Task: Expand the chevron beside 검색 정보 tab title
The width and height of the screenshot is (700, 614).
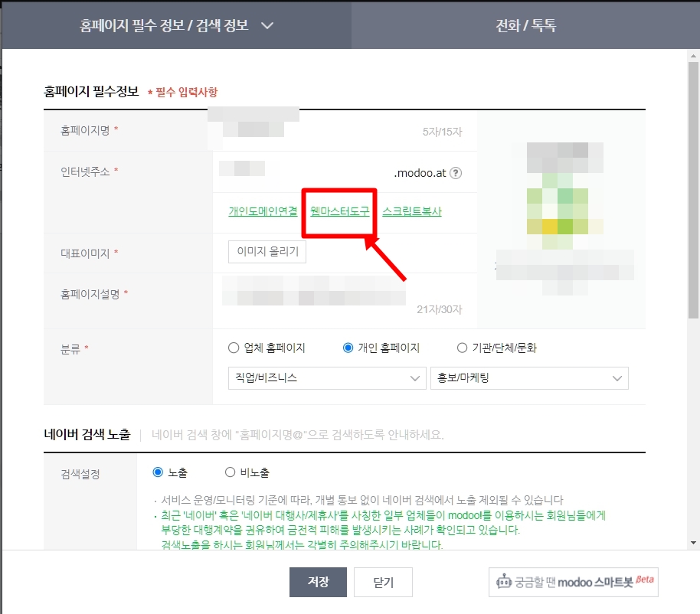Action: click(x=267, y=26)
